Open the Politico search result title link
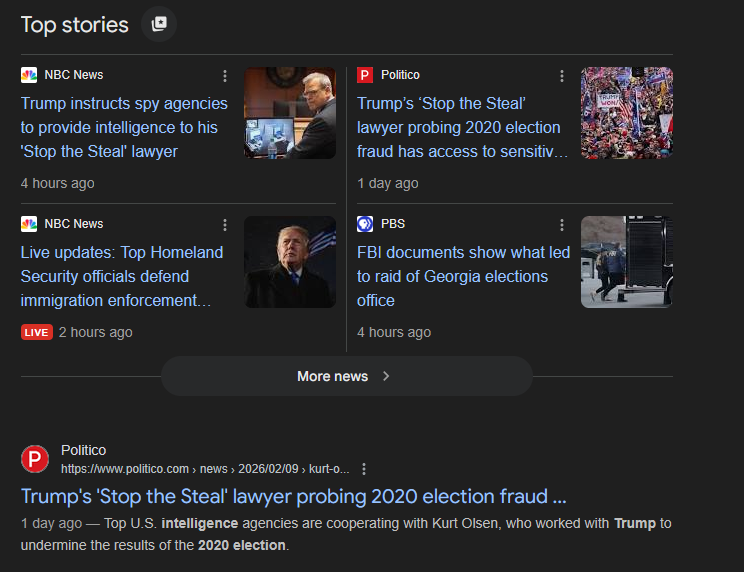 click(x=294, y=496)
